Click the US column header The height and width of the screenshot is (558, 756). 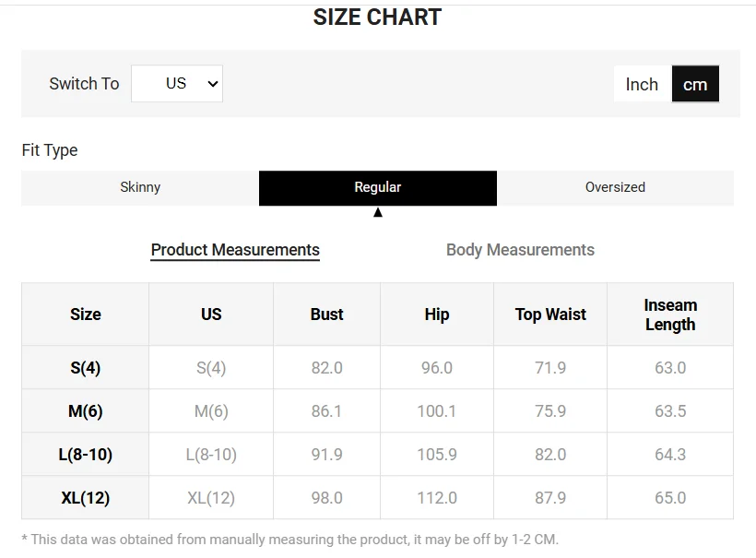coord(211,315)
